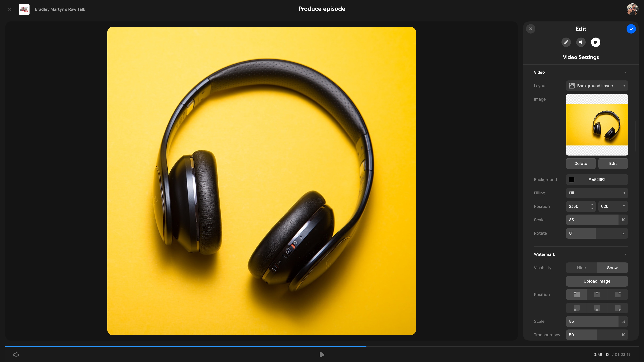Click the Raw Talk podcast logo
The image size is (644, 362).
pyautogui.click(x=24, y=9)
